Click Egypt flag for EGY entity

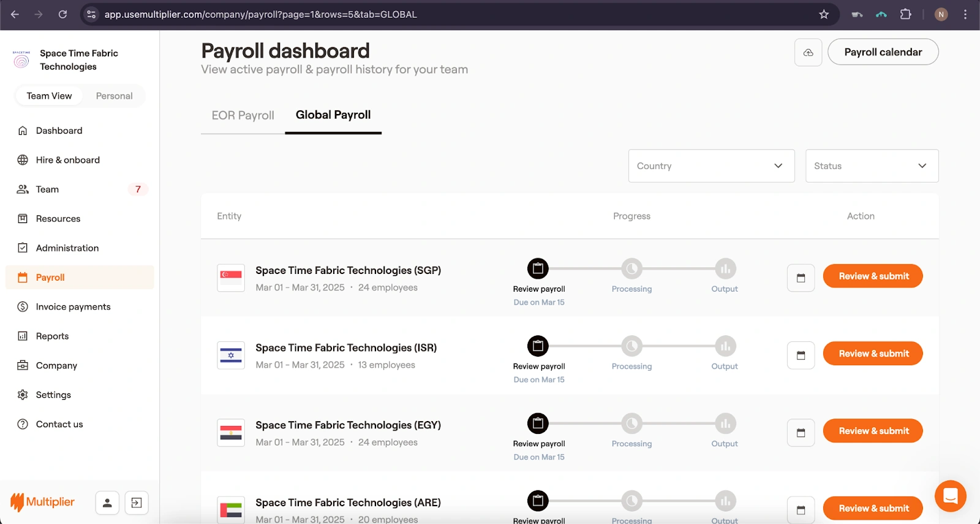coord(231,433)
